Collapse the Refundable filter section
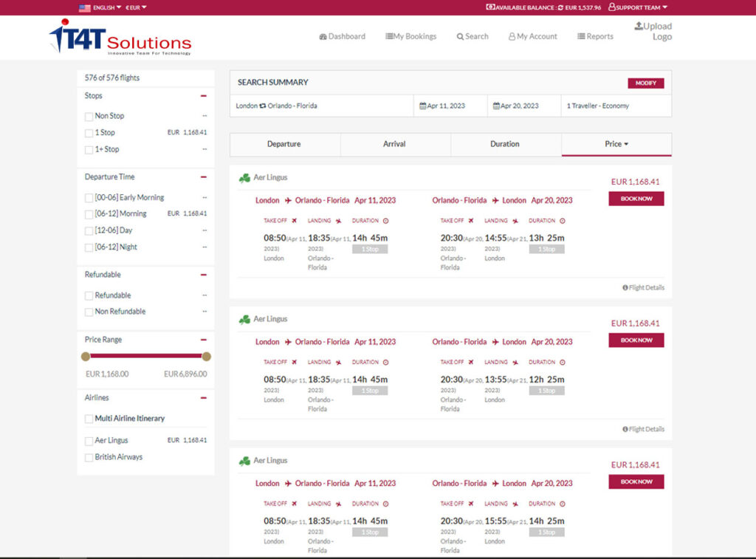This screenshot has height=559, width=756. coord(204,275)
